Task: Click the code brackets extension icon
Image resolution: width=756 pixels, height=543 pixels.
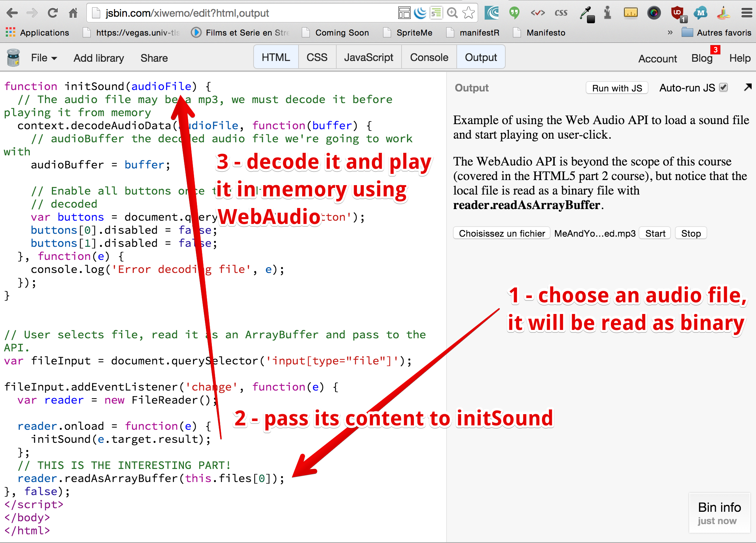Action: [x=538, y=13]
